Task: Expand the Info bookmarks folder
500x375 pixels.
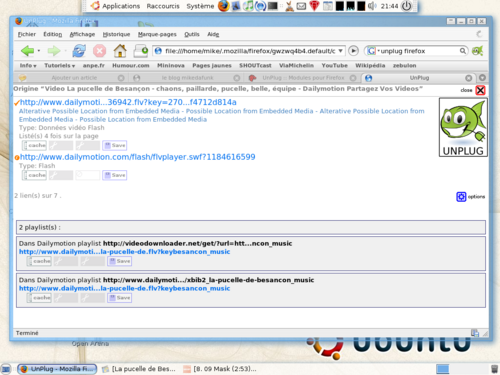Action: (28, 66)
